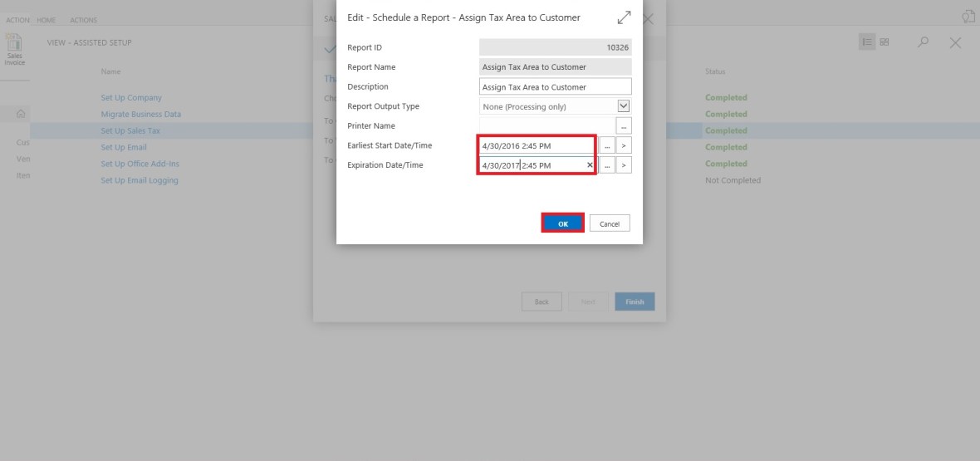Go to the Home navigation icon

point(21,114)
